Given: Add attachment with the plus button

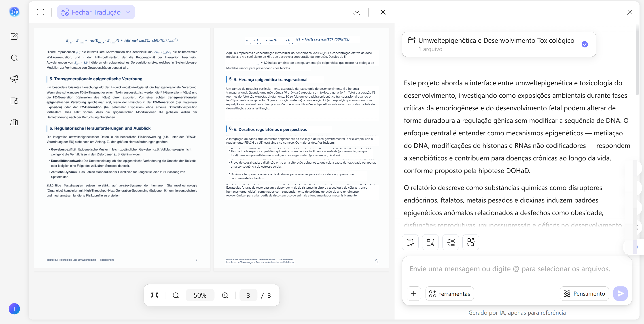Looking at the screenshot, I should tap(414, 293).
